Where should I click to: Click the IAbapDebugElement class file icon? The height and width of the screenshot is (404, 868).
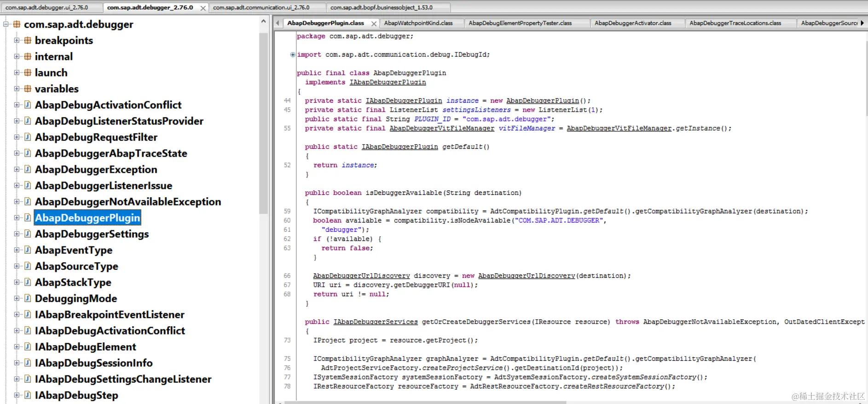[28, 347]
